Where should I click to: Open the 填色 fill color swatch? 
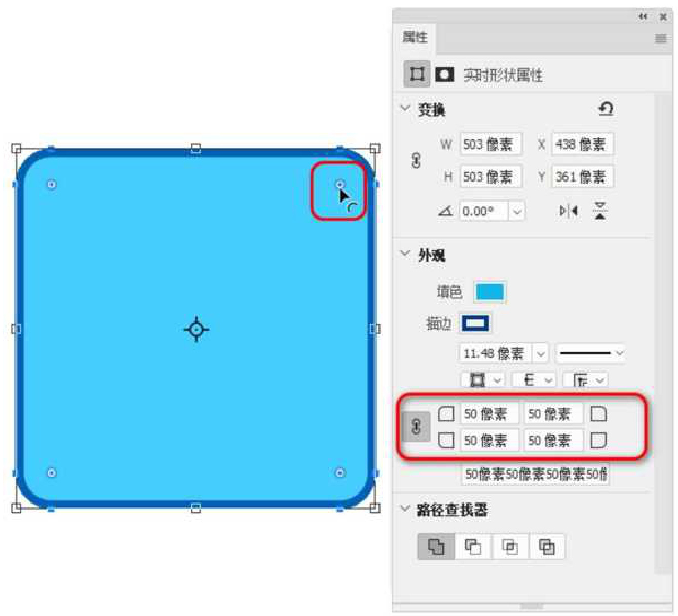[x=489, y=292]
